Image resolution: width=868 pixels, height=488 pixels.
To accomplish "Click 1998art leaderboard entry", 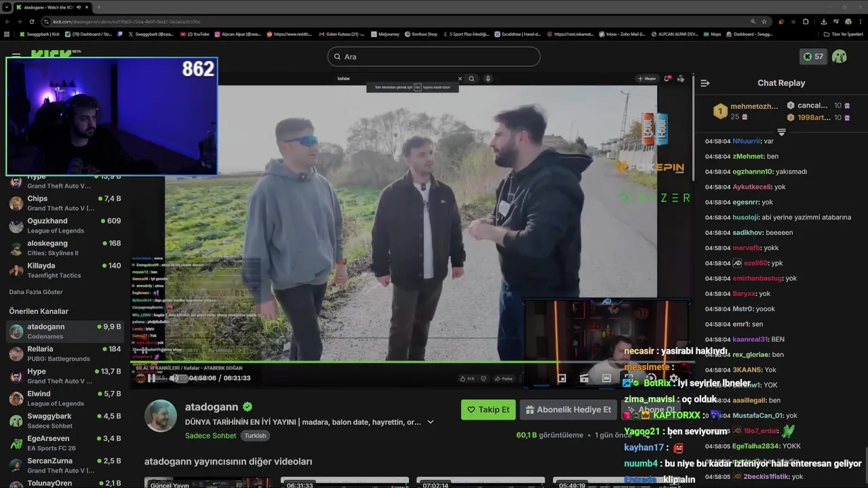I will pos(818,117).
